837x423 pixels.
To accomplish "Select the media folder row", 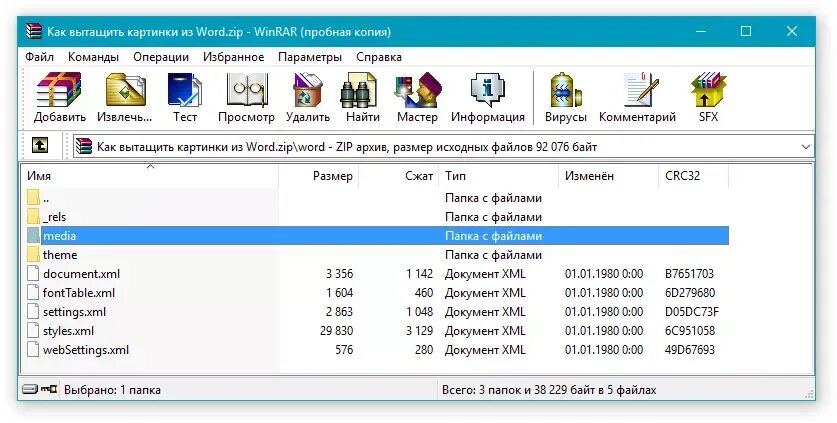I will [x=378, y=236].
